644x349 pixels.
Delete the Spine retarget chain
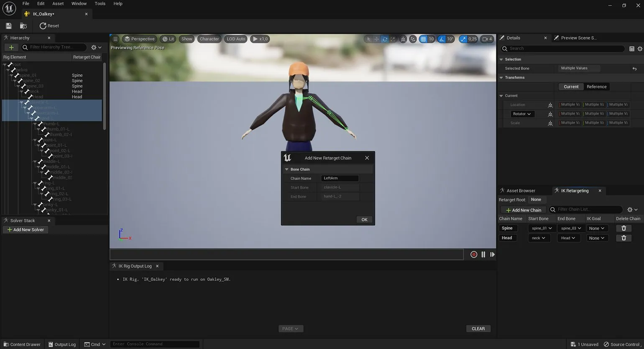click(624, 228)
